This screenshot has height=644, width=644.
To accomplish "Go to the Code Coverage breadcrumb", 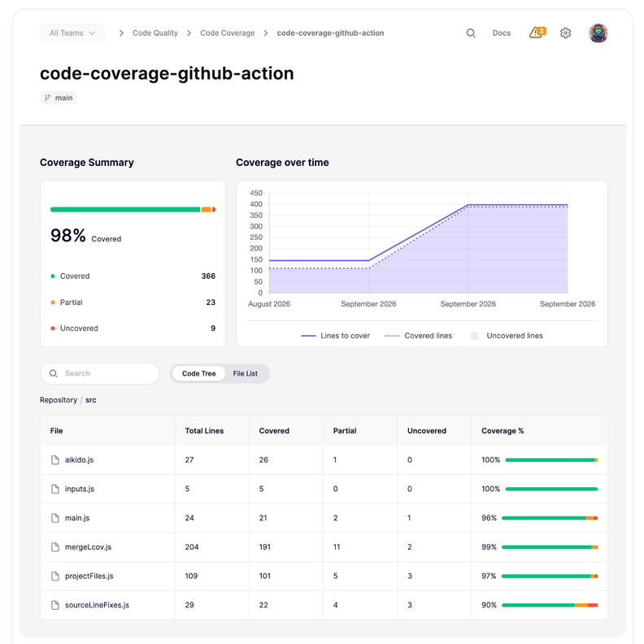I will pyautogui.click(x=228, y=33).
